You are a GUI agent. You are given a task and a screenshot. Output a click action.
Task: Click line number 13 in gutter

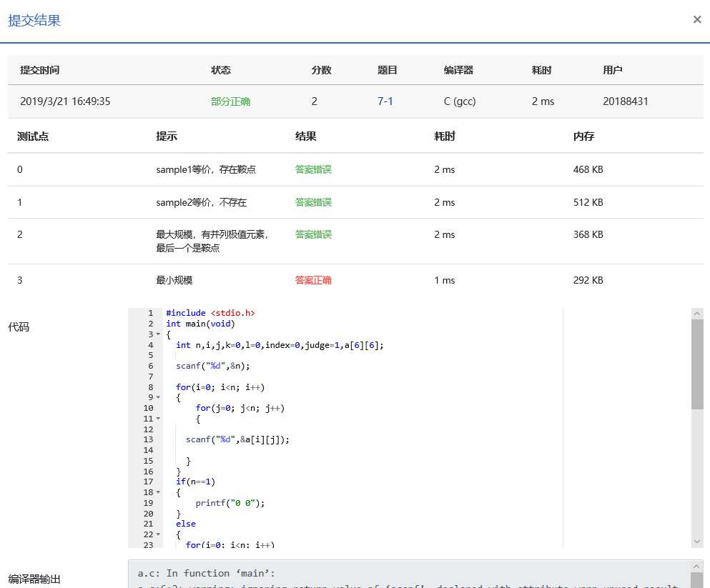click(148, 439)
